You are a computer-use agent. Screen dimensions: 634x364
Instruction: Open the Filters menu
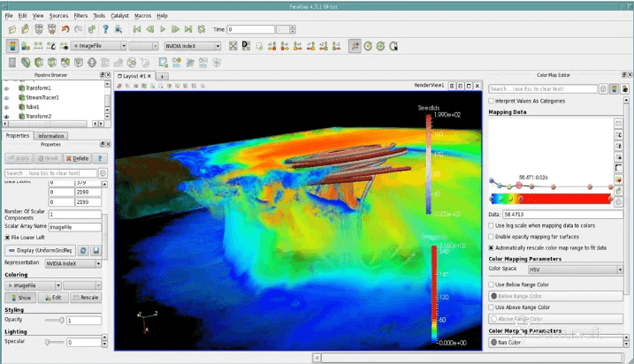point(81,16)
